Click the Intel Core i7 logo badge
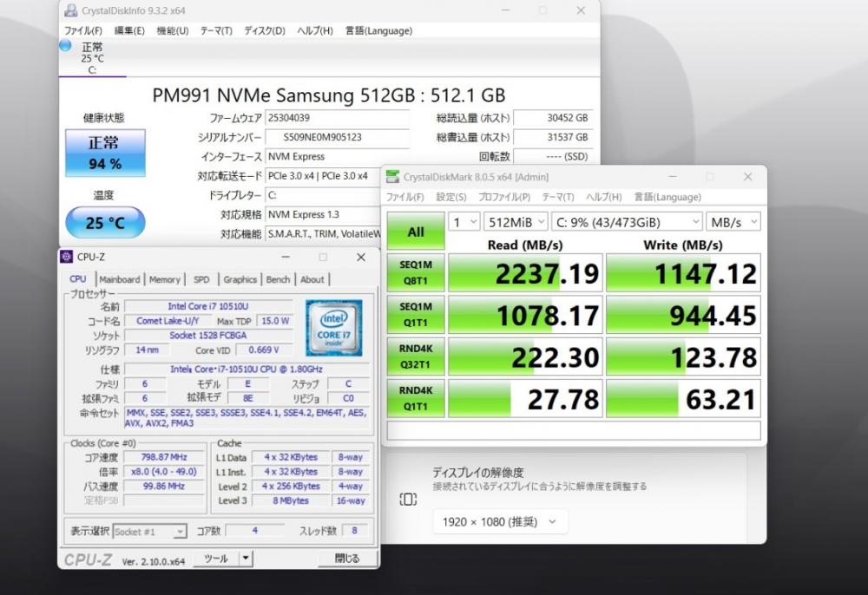Image resolution: width=868 pixels, height=595 pixels. coord(334,327)
